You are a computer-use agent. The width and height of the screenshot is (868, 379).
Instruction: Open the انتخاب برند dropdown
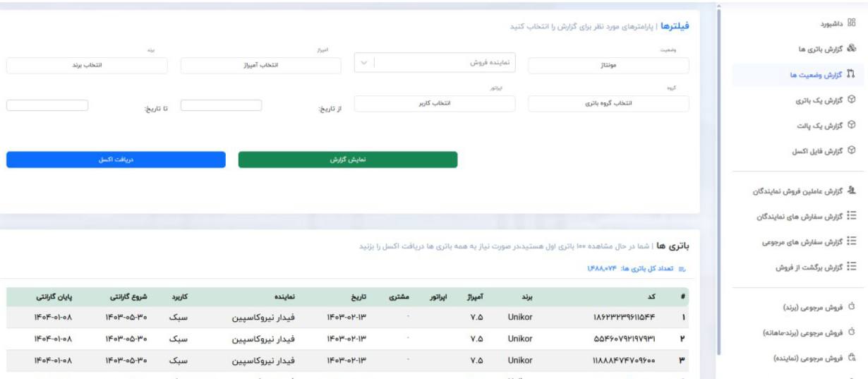(x=87, y=65)
